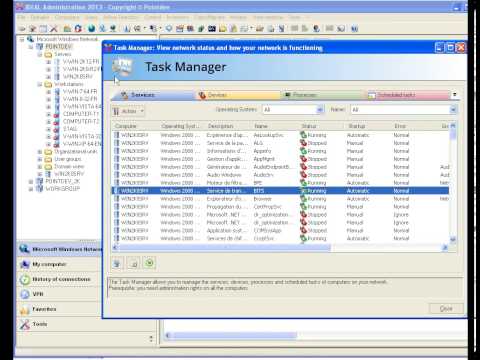Click the Services tab gear icon

pos(125,95)
